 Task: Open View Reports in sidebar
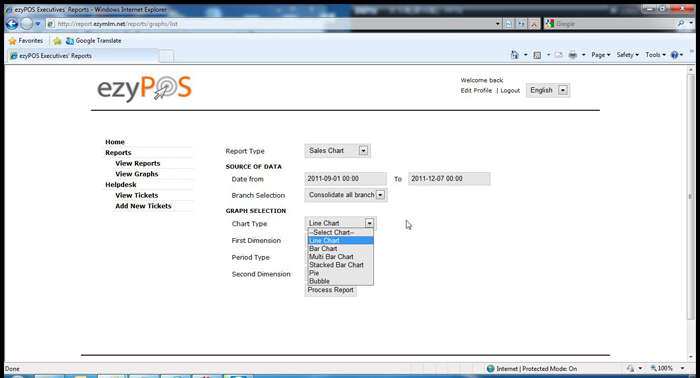[x=138, y=163]
